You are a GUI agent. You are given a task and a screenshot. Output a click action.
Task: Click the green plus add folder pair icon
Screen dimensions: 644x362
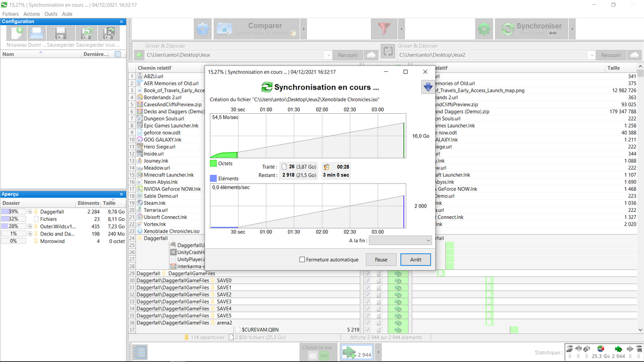pyautogui.click(x=138, y=55)
